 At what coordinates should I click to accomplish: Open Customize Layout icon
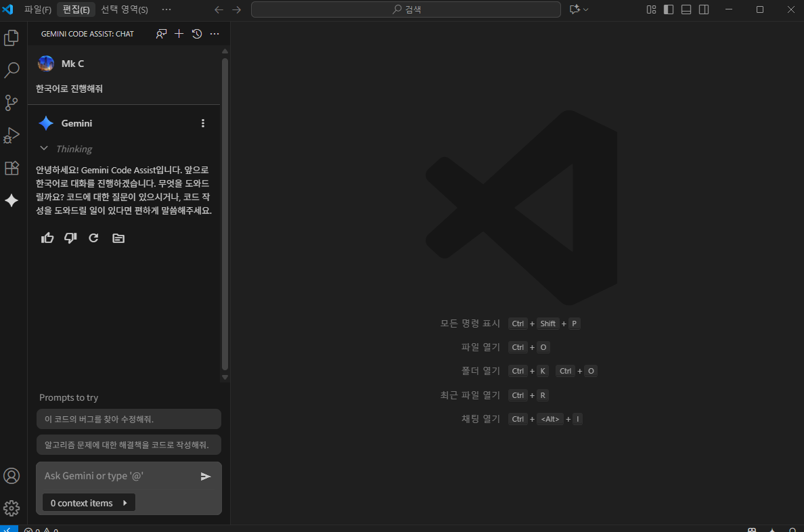tap(651, 9)
